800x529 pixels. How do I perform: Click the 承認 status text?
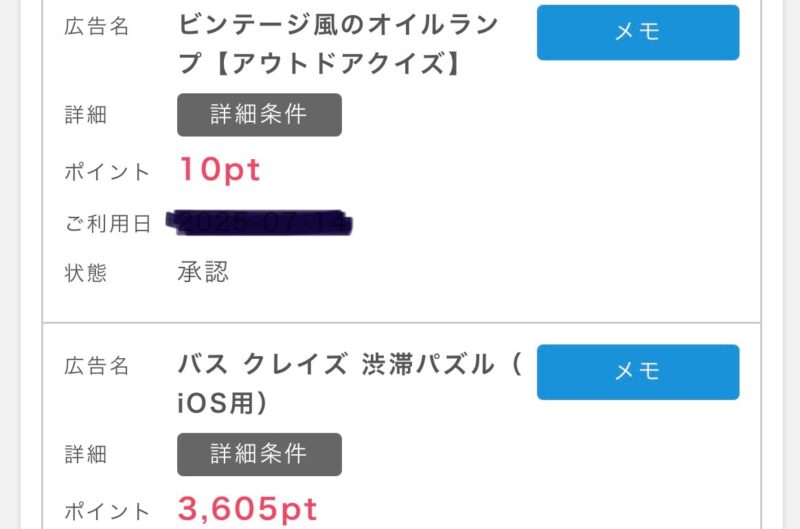[203, 272]
